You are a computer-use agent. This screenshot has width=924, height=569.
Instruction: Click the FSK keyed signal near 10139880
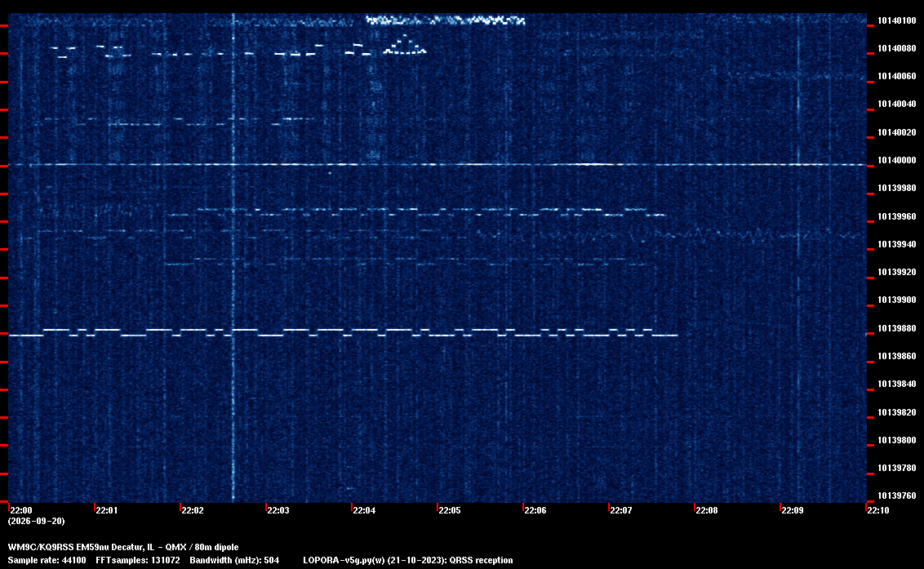(x=343, y=332)
